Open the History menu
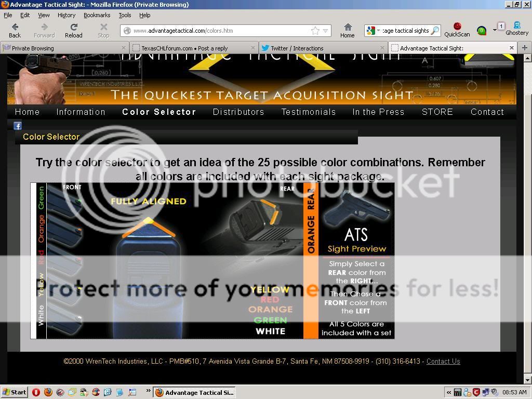This screenshot has width=532, height=399. coord(66,15)
